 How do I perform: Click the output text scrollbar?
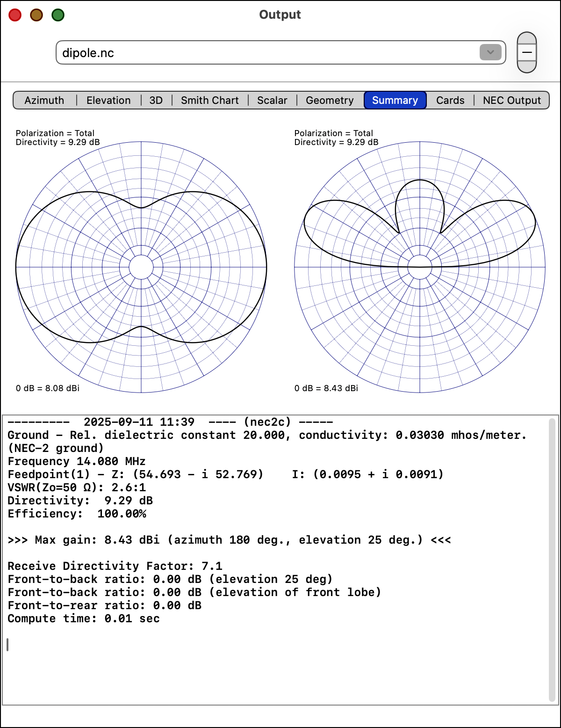pos(552,559)
